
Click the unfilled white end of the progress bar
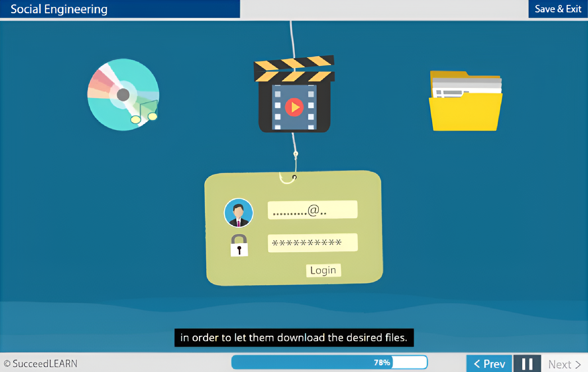pyautogui.click(x=409, y=362)
